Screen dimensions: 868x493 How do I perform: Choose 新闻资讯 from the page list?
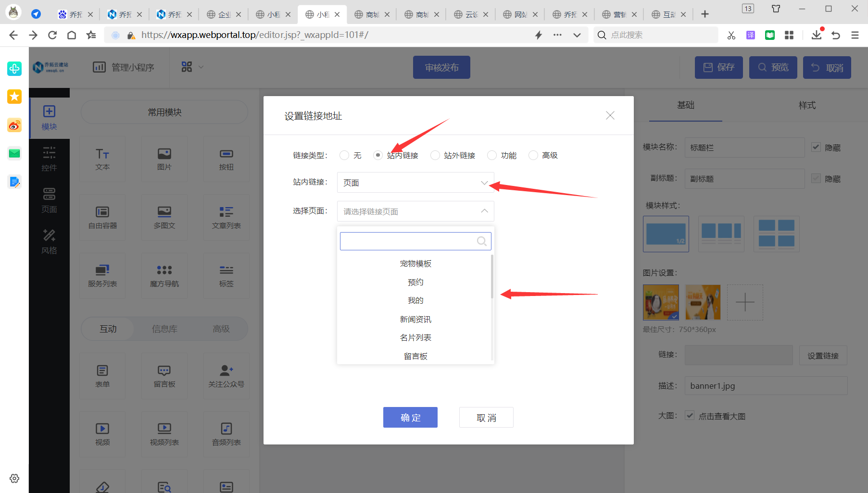[415, 319]
